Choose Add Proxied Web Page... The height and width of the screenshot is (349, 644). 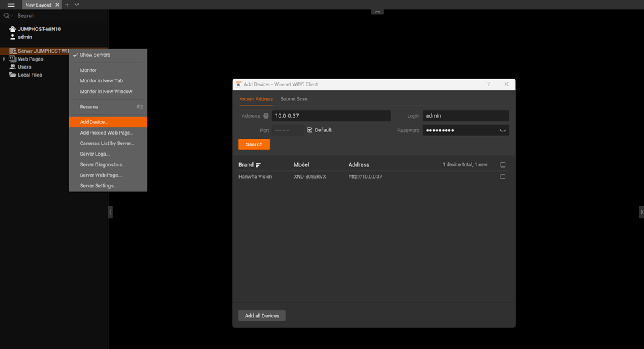coord(108,133)
